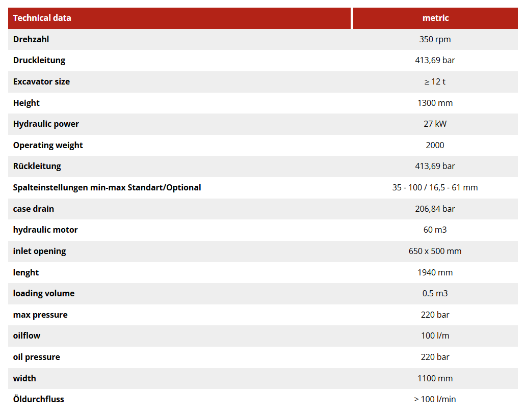Select the 'oilflow' row label
The image size is (526, 420).
(27, 336)
